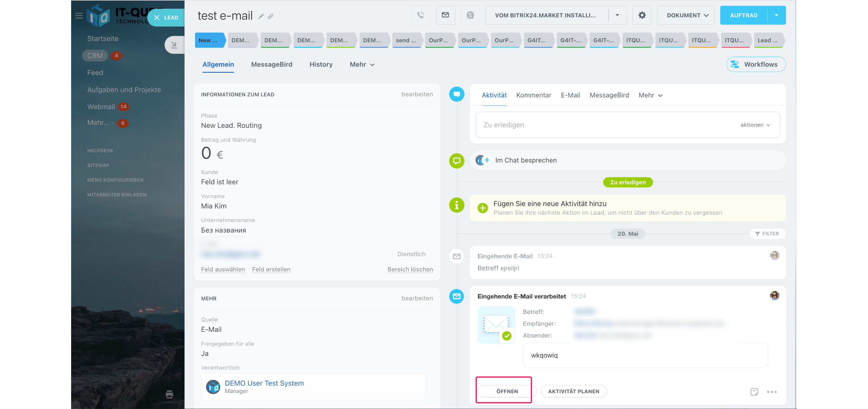Open the chat bubble icon in header
The height and width of the screenshot is (409, 868).
(470, 15)
